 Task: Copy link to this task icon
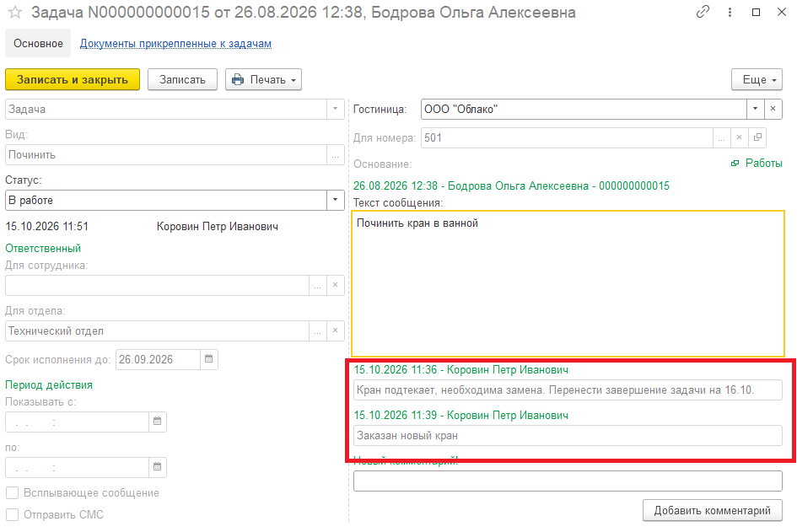(703, 12)
